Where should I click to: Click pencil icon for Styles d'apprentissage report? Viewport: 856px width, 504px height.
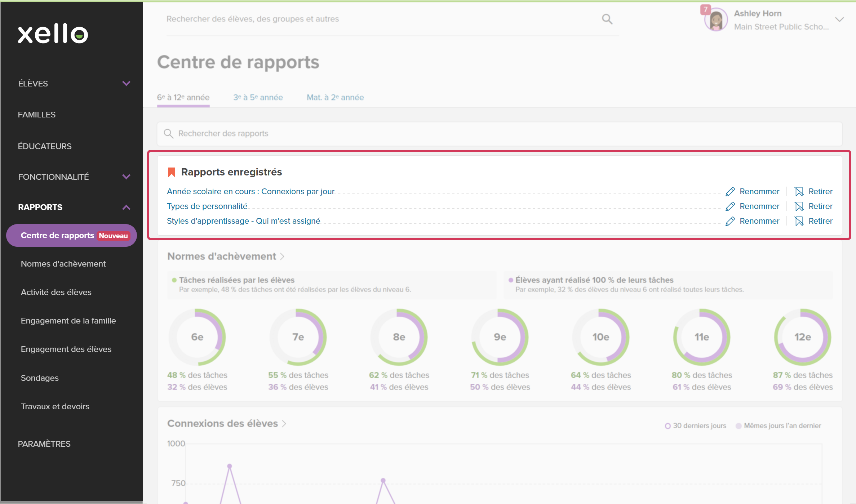730,221
